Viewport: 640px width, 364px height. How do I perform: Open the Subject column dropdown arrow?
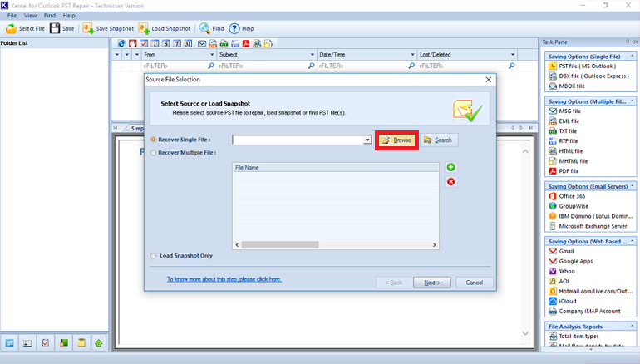pos(312,55)
